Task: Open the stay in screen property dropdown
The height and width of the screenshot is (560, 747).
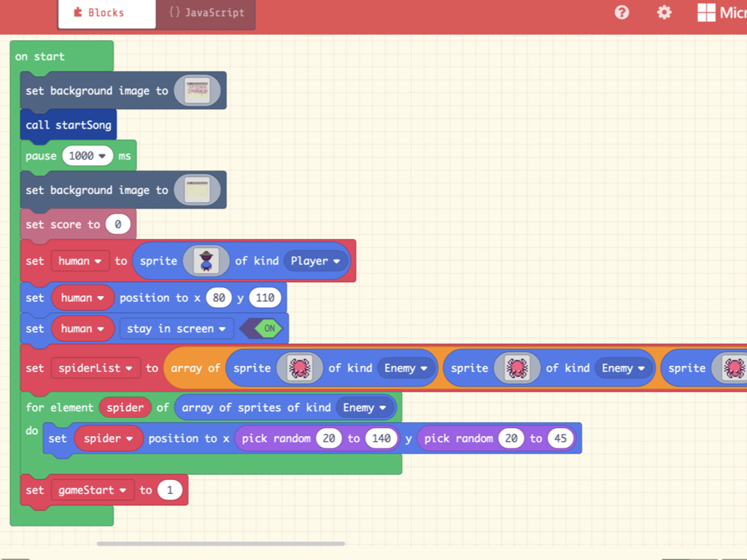Action: (x=177, y=329)
